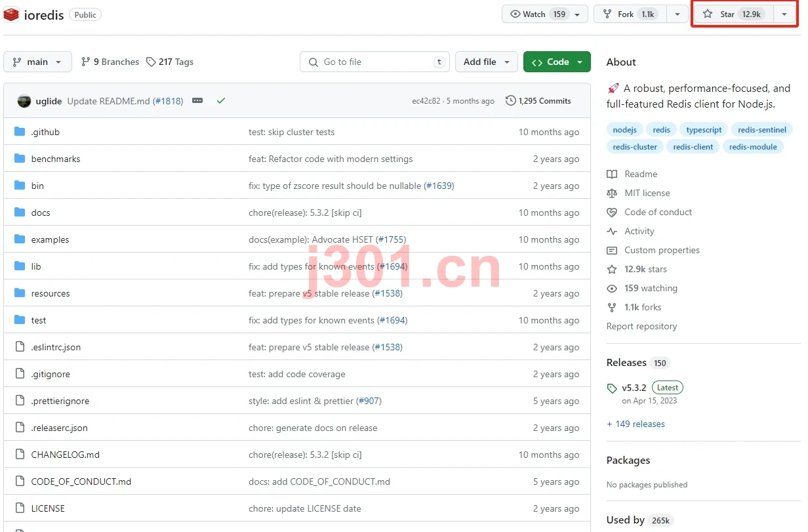Click the .gitignore file icon
Viewport: 808px width, 532px height.
coord(20,374)
